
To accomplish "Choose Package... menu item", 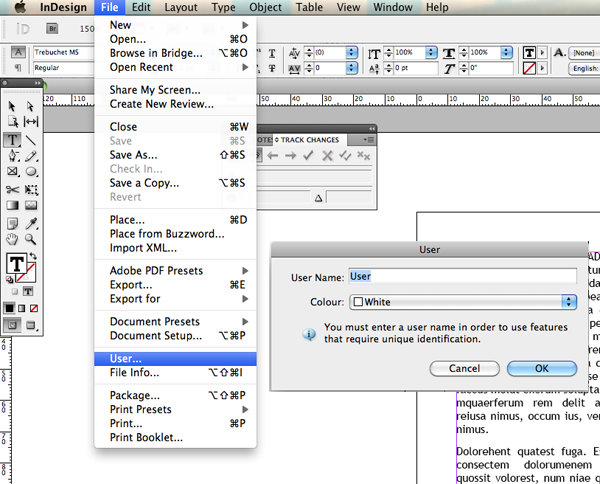I will pyautogui.click(x=175, y=395).
